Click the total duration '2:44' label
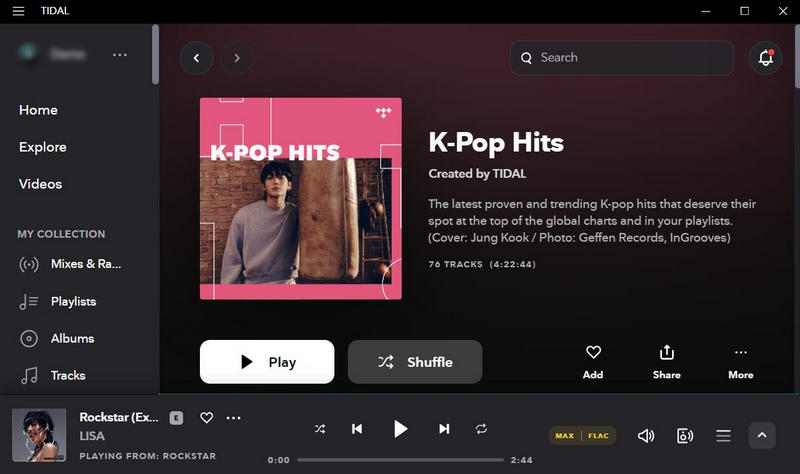The height and width of the screenshot is (474, 800). coord(521,460)
